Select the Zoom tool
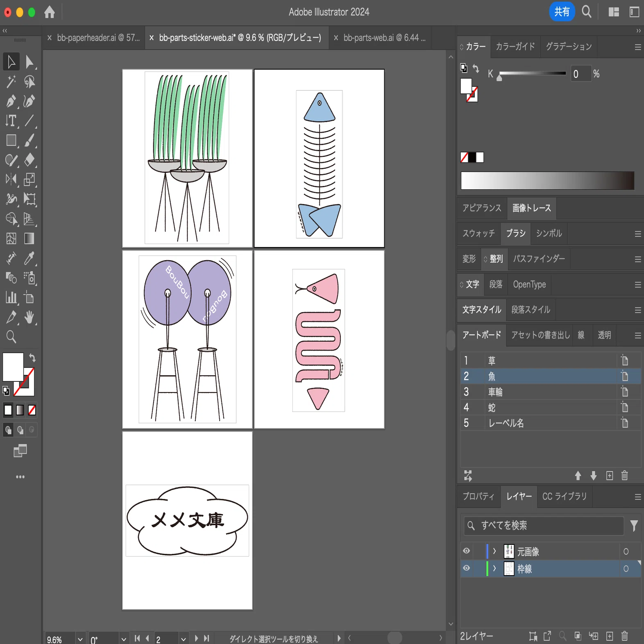Image resolution: width=644 pixels, height=644 pixels. point(11,337)
